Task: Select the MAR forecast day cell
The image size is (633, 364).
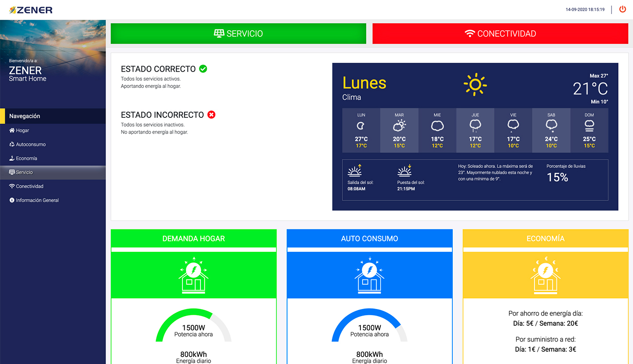Action: coord(399,131)
